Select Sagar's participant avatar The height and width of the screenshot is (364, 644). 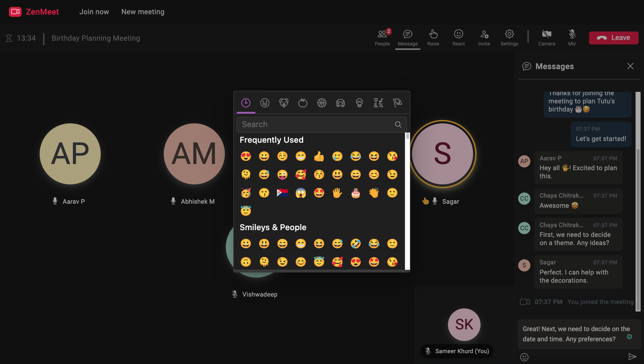443,154
